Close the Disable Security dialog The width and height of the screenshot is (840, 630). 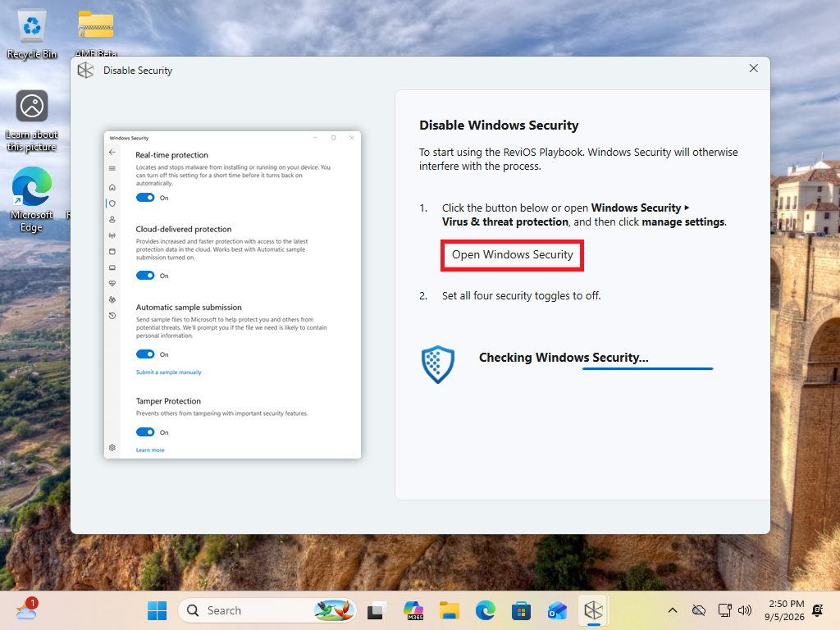753,69
